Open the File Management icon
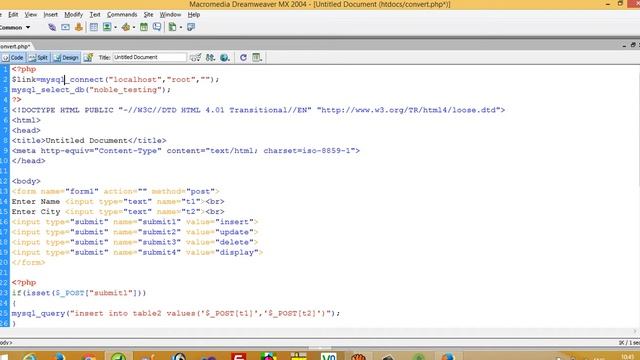Screen dimensions: 640x360 [210, 58]
